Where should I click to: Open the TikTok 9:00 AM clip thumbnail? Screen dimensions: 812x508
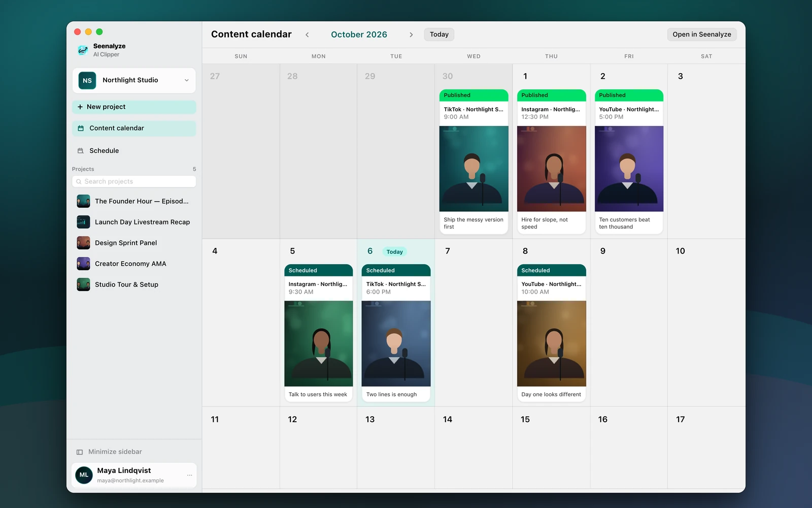[474, 169]
